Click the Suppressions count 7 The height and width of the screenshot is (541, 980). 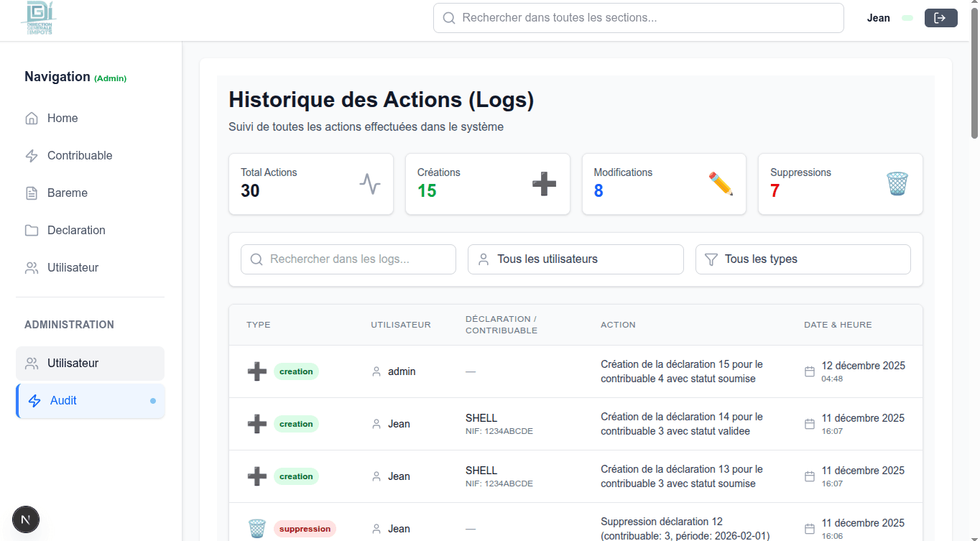point(775,191)
